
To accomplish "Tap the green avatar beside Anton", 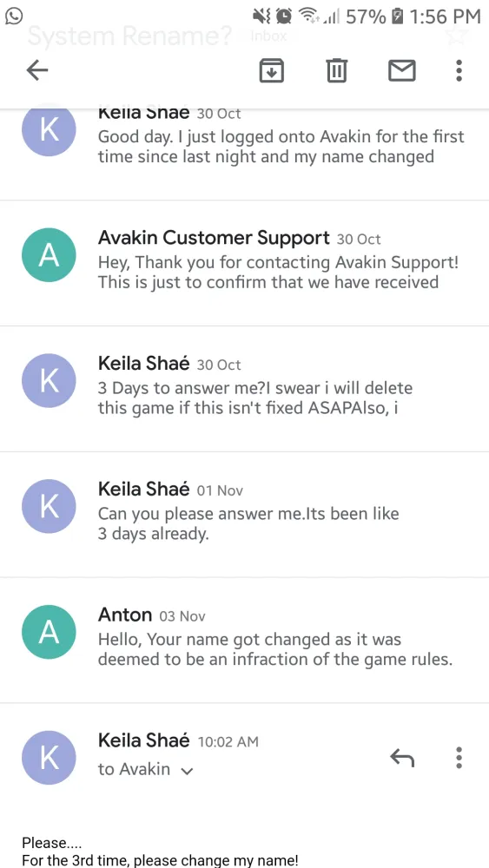I will click(49, 632).
